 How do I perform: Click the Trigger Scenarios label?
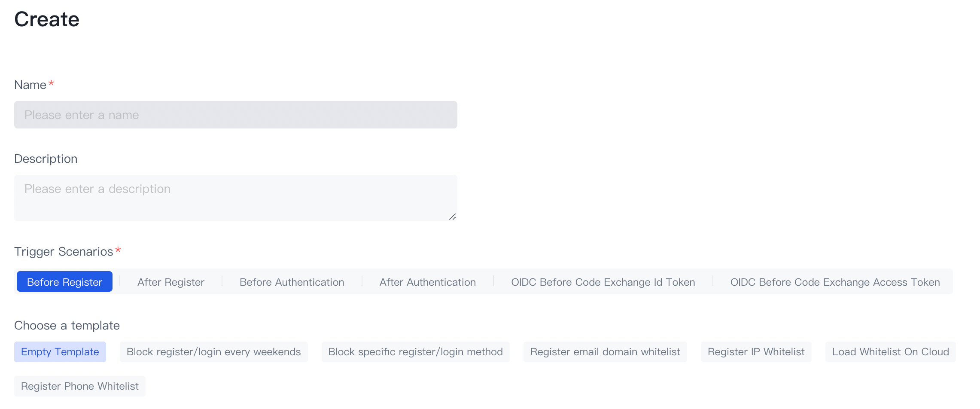(64, 252)
